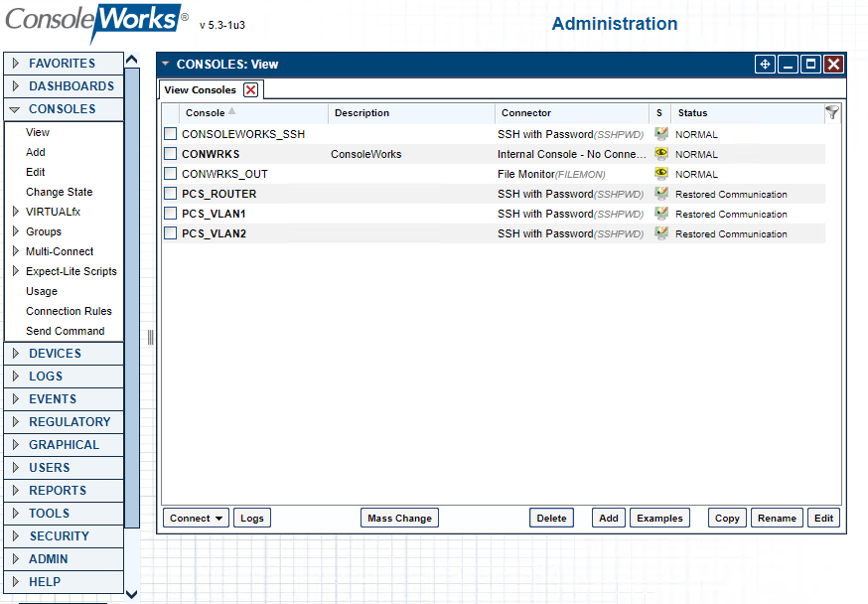Viewport: 868px width, 604px height.
Task: Expand the Multi-Connect submenu
Action: (16, 251)
